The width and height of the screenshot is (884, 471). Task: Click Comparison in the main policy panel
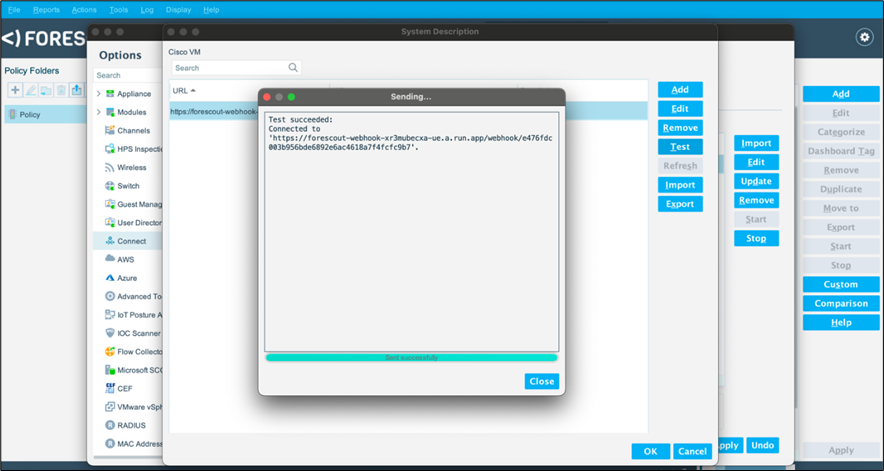tap(841, 303)
